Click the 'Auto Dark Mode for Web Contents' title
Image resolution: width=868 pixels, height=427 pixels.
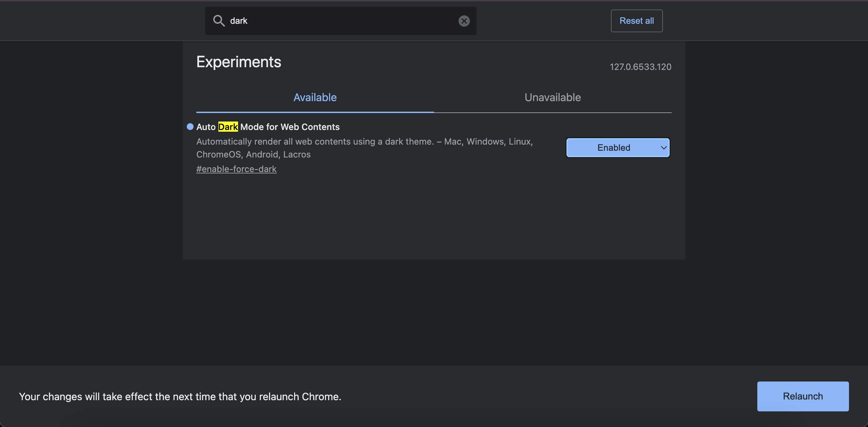(x=268, y=127)
